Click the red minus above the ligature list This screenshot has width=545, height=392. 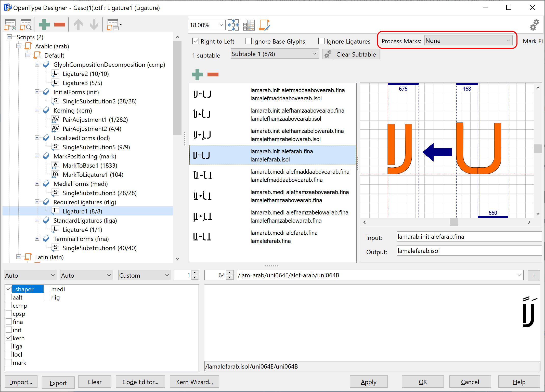[213, 74]
